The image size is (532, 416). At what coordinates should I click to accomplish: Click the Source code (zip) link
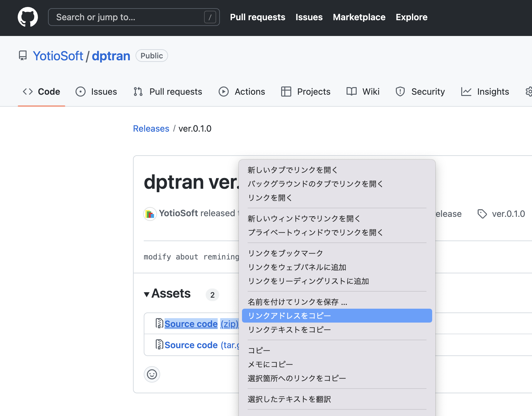[202, 324]
